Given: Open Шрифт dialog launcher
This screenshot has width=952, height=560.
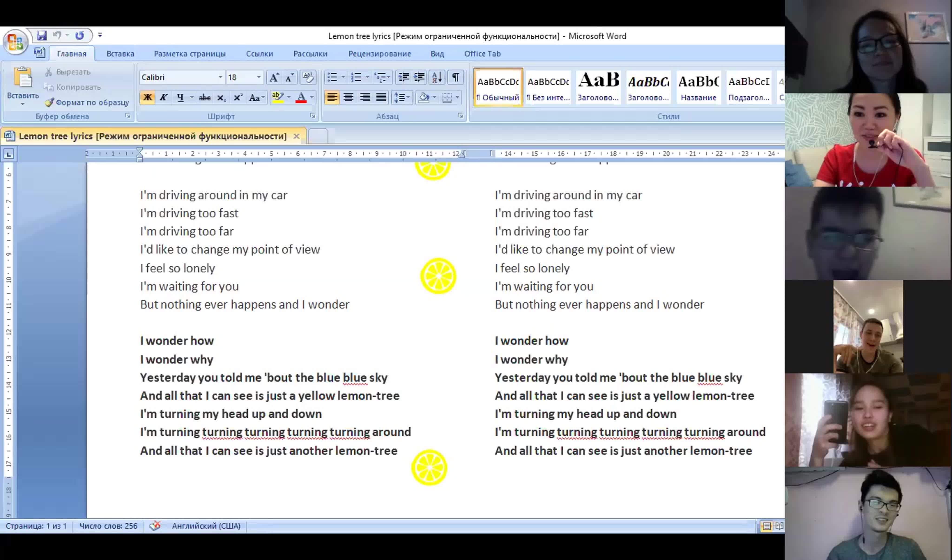Looking at the screenshot, I should (313, 116).
